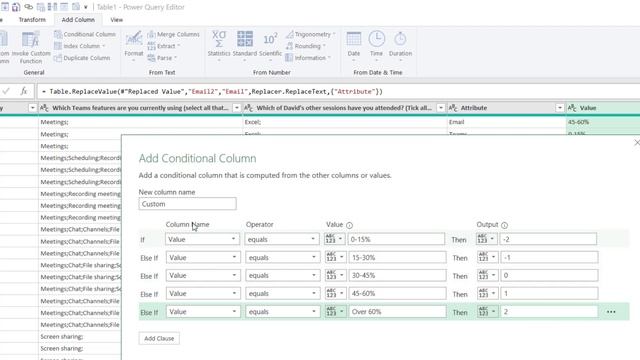The width and height of the screenshot is (640, 360).
Task: Click the Value column type icon
Action: 572,108
